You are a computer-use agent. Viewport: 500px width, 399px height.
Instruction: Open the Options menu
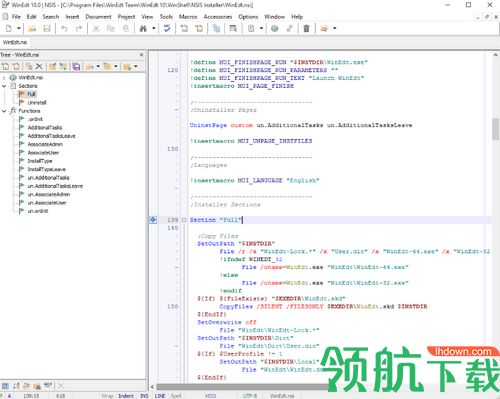[x=248, y=17]
